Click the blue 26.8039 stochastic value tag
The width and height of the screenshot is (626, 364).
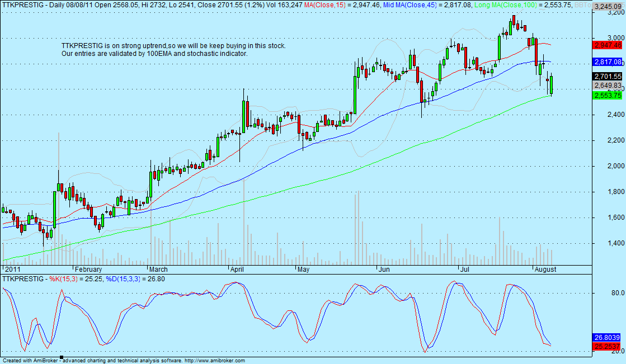[x=607, y=338]
